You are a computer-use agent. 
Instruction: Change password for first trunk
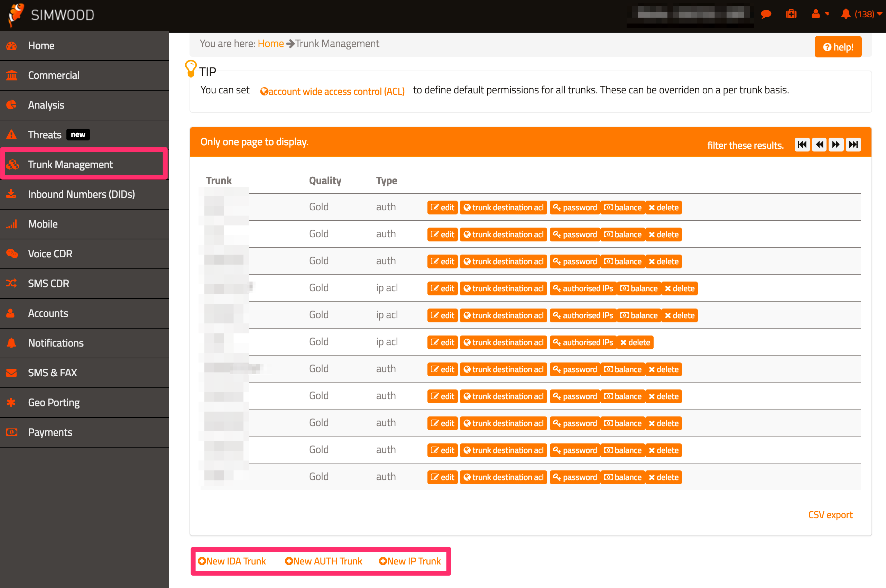click(575, 208)
